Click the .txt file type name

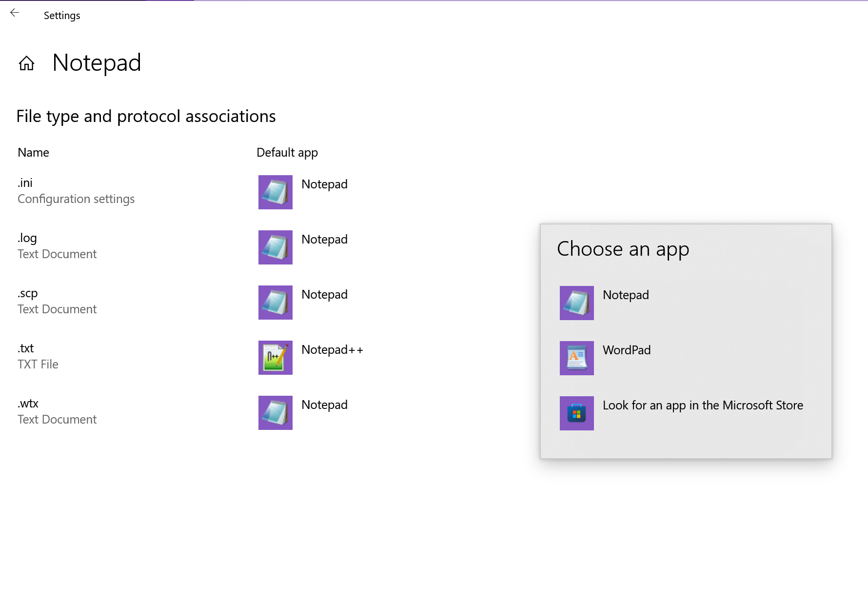tap(26, 348)
